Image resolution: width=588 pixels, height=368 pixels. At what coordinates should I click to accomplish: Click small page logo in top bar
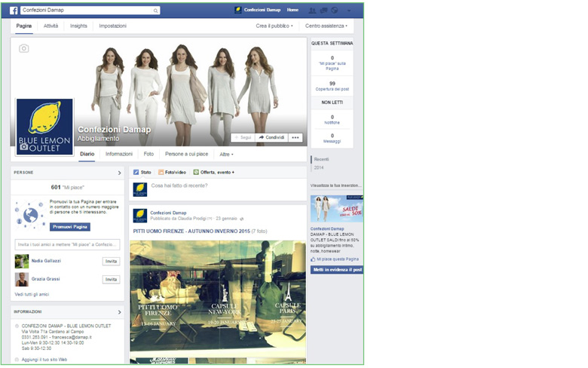click(237, 10)
